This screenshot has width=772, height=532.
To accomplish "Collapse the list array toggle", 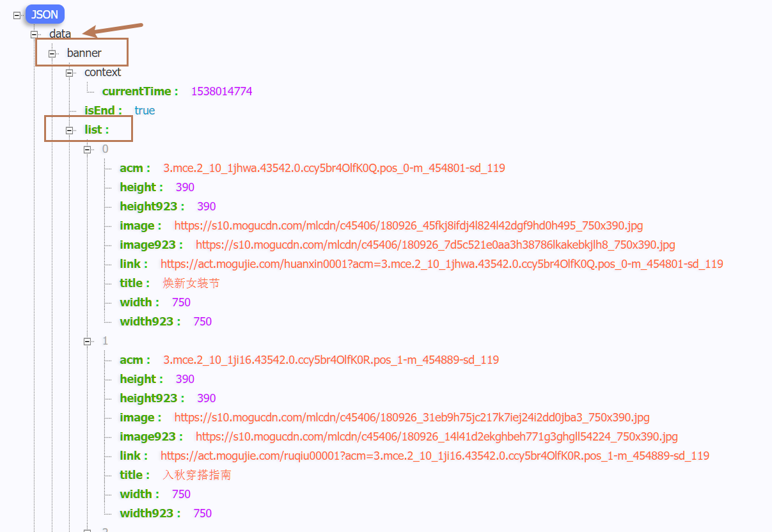I will [x=70, y=130].
